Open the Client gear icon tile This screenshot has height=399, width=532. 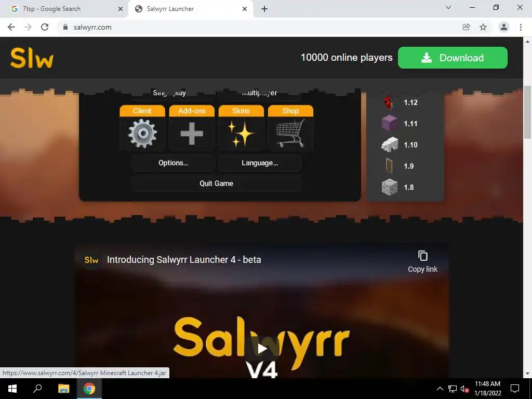[x=142, y=128]
